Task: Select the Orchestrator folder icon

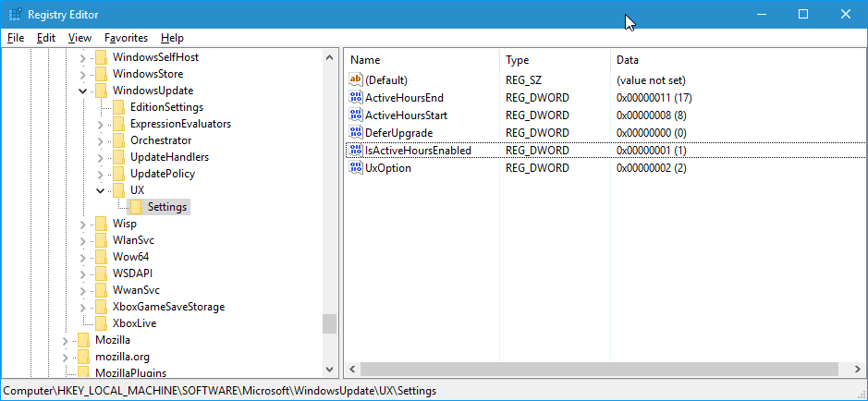Action: point(118,140)
